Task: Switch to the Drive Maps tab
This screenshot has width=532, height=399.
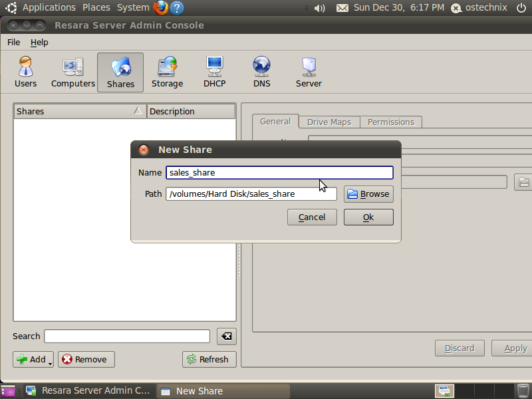Action: pyautogui.click(x=329, y=122)
